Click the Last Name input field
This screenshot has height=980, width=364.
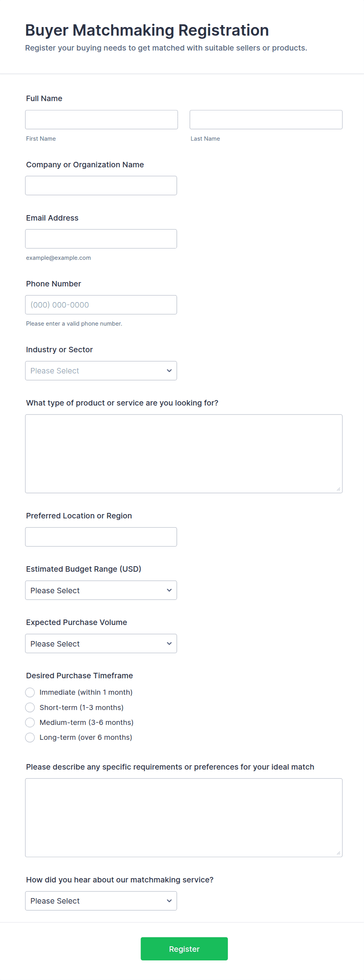click(266, 120)
